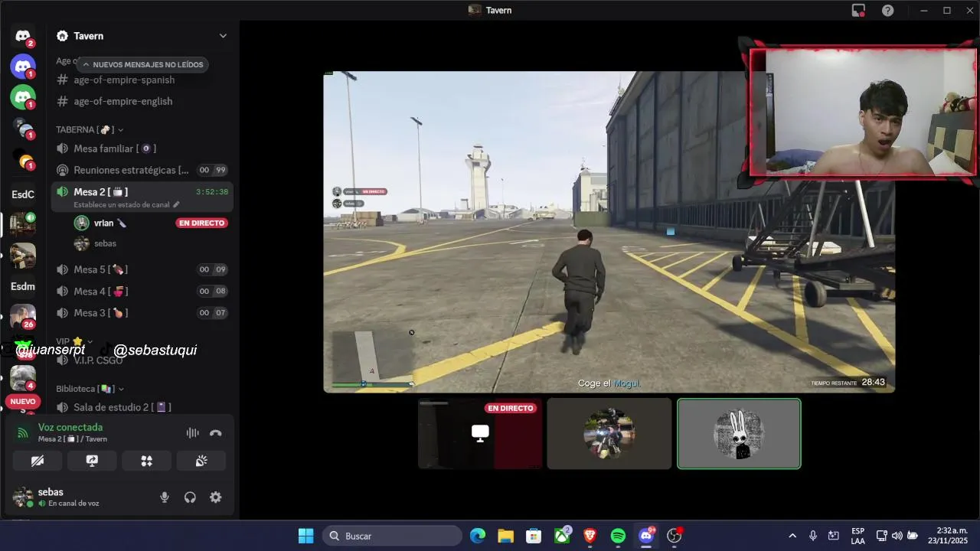Open the EsdC server in sidebar
This screenshot has height=551, width=980.
23,194
